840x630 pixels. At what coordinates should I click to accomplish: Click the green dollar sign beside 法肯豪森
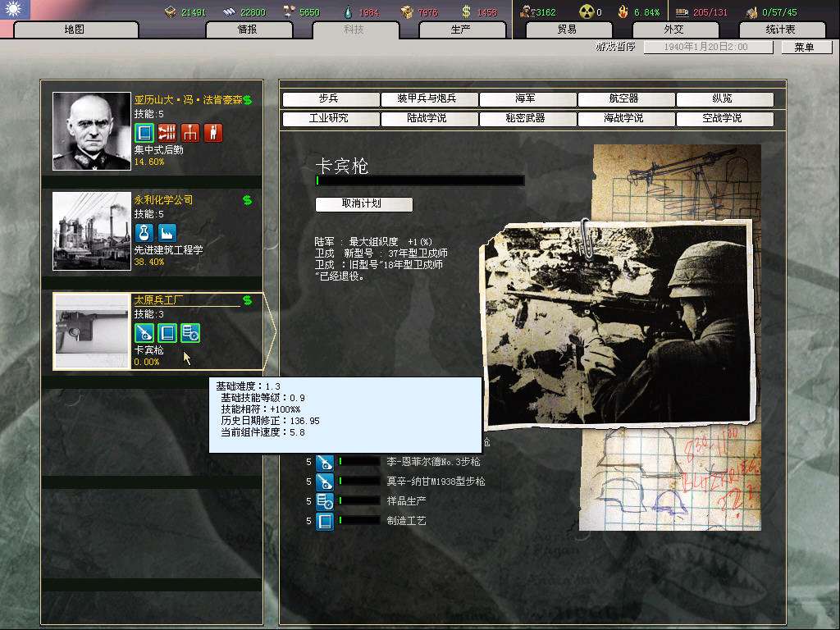click(248, 100)
